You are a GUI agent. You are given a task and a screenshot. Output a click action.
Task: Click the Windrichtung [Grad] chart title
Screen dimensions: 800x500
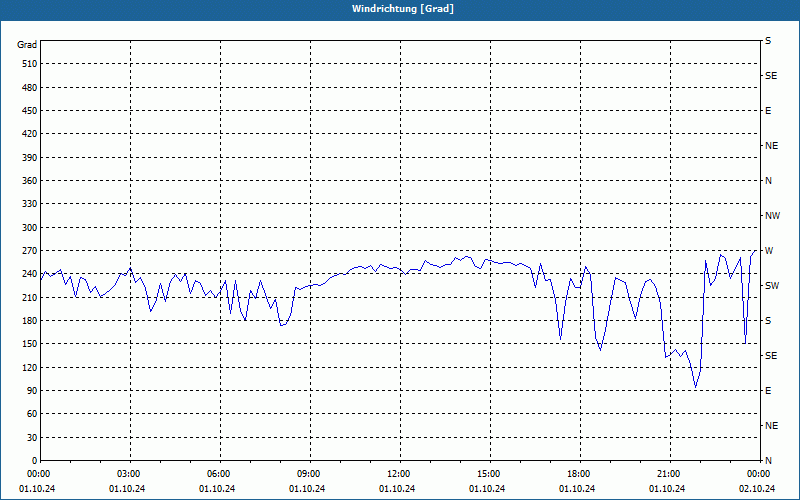pyautogui.click(x=403, y=9)
